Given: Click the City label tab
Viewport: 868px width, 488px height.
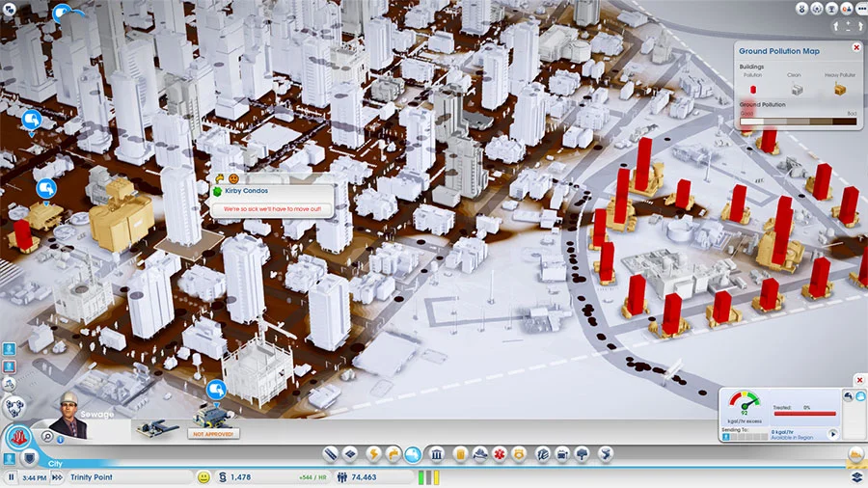Looking at the screenshot, I should (55, 464).
